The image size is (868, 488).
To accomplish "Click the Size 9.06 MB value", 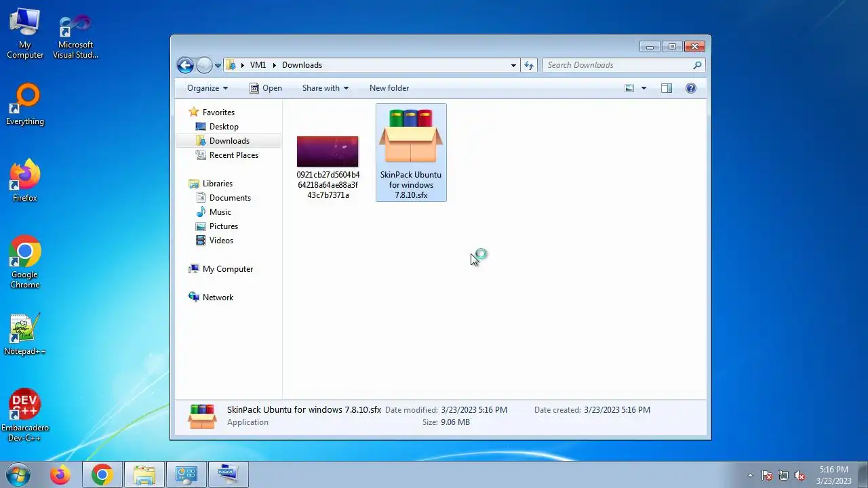I will click(455, 422).
